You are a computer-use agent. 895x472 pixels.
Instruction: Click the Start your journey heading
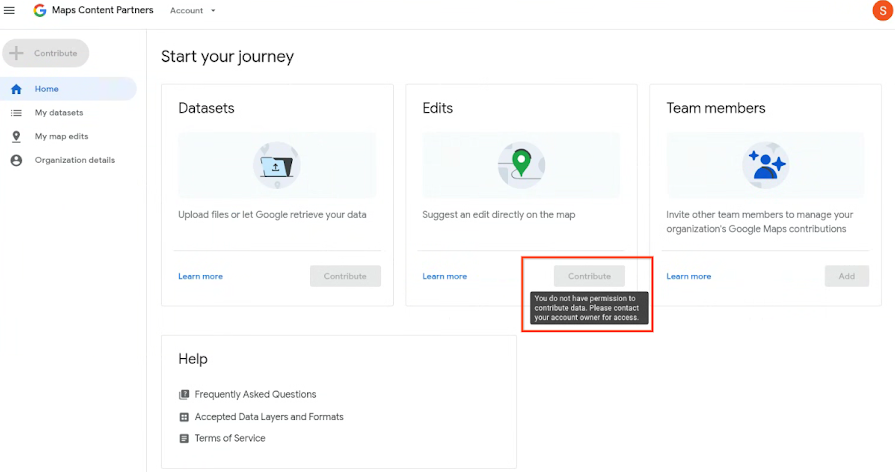click(227, 57)
